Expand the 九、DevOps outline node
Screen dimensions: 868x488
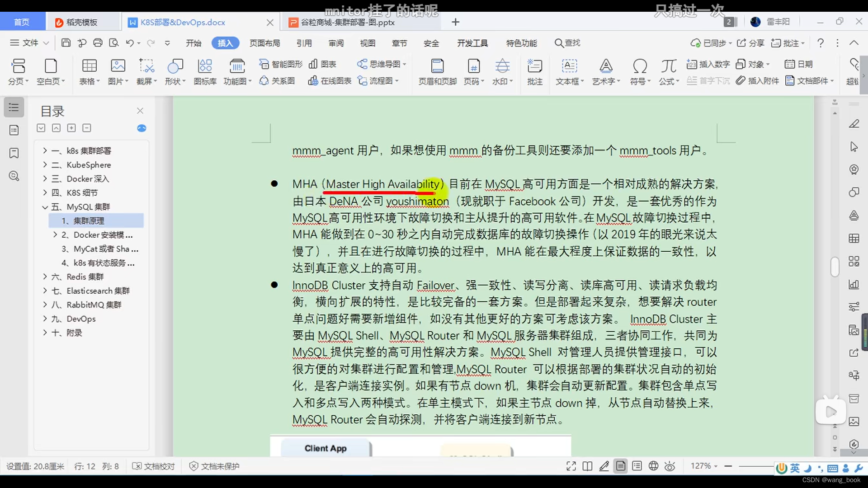pos(45,319)
